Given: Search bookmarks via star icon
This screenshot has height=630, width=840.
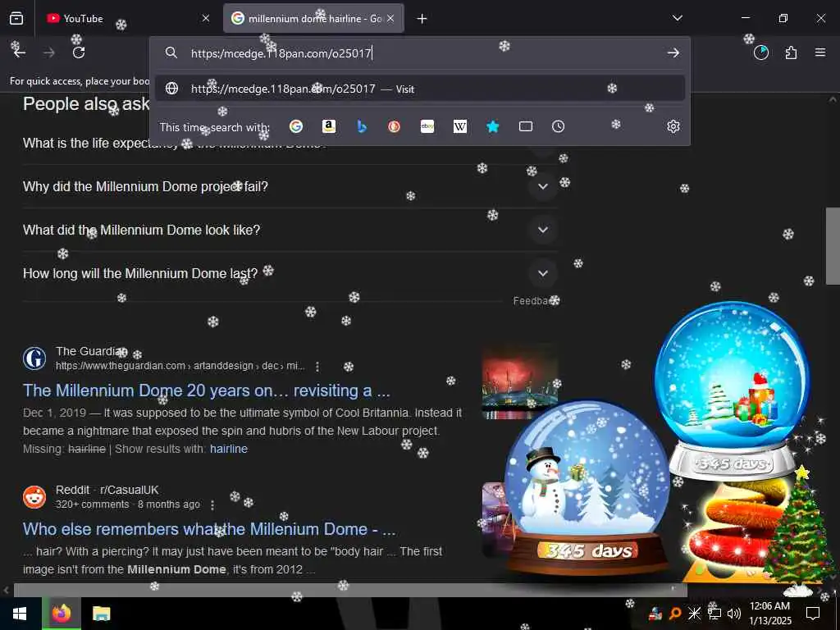Looking at the screenshot, I should click(x=493, y=126).
